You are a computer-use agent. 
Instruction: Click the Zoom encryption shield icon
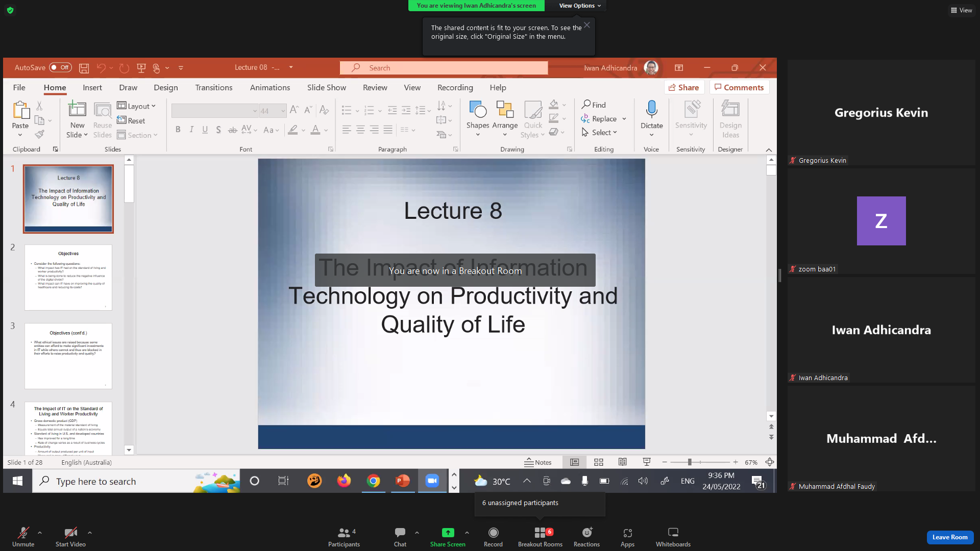click(10, 10)
